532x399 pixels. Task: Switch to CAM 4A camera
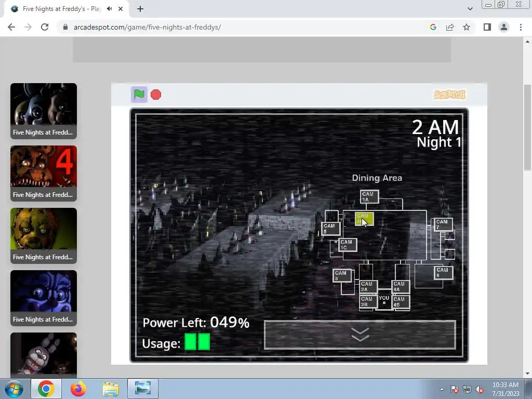pos(401,287)
